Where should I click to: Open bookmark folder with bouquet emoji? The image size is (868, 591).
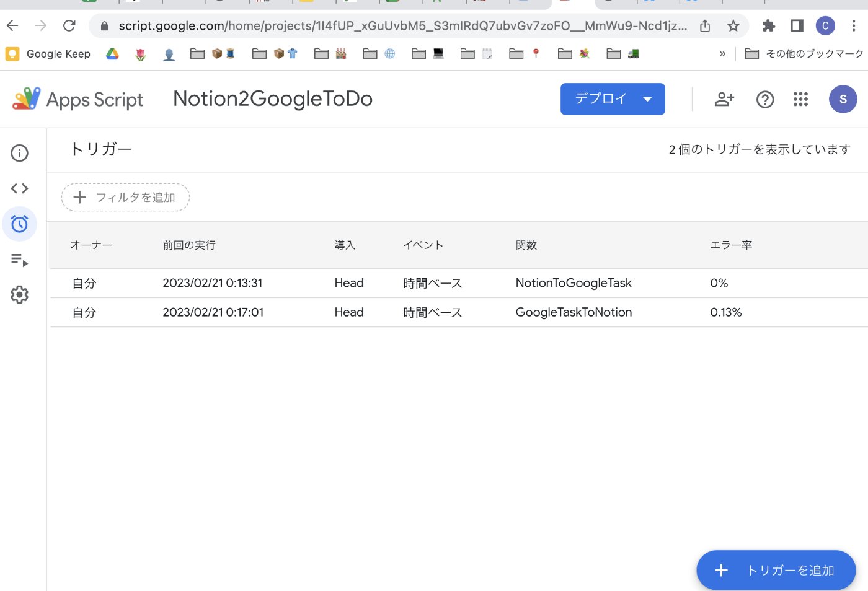[573, 54]
